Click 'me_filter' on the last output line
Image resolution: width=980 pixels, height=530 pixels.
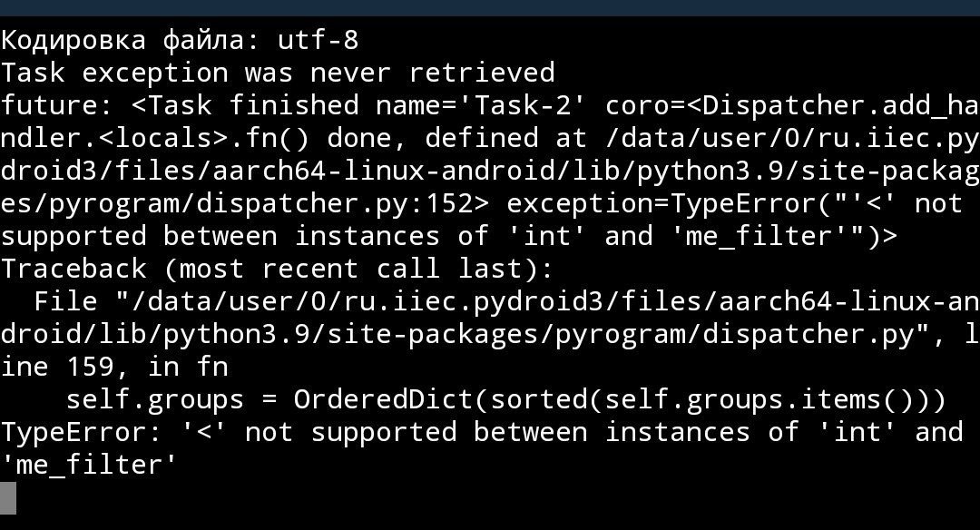(x=90, y=465)
